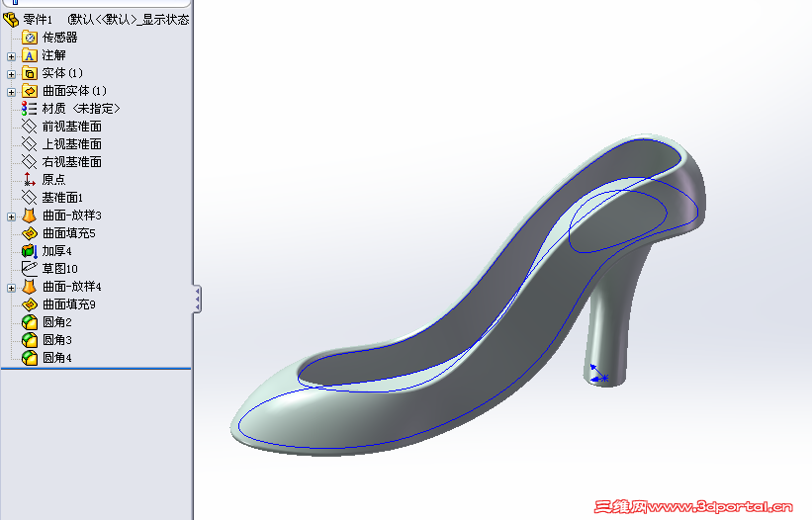Viewport: 812px width, 520px height.
Task: Click the 传感器 sensor folder icon
Action: [30, 38]
